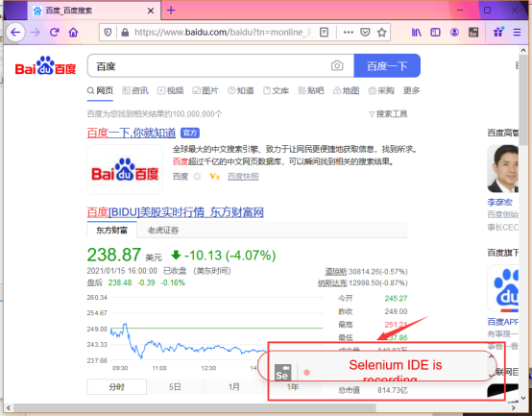The width and height of the screenshot is (532, 416).
Task: Show the sidebars icon
Action: coord(435,33)
